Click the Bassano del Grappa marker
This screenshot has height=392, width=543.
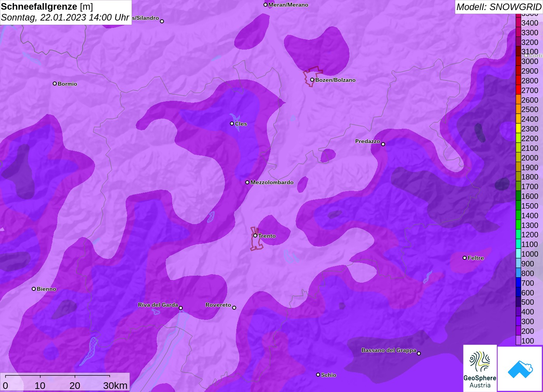419,353
